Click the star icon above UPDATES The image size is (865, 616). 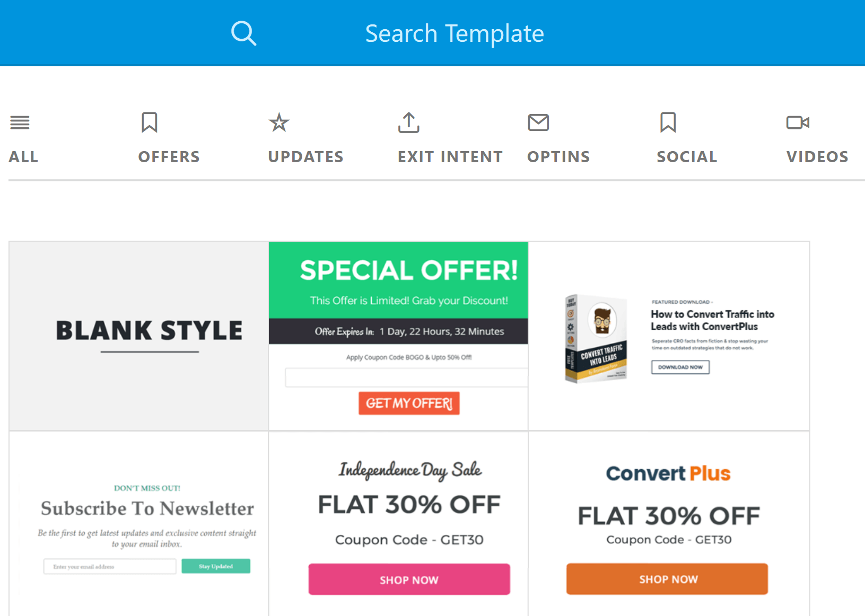coord(278,122)
